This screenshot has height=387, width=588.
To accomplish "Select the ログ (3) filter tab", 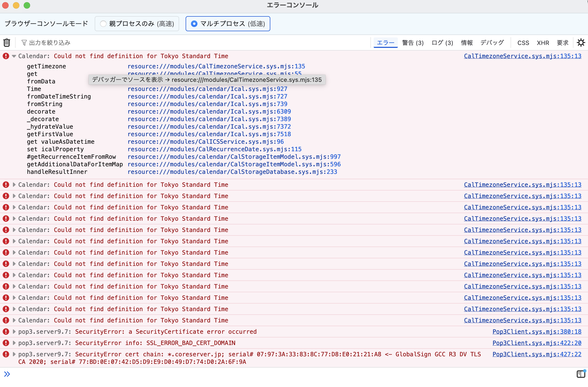I will tap(442, 43).
